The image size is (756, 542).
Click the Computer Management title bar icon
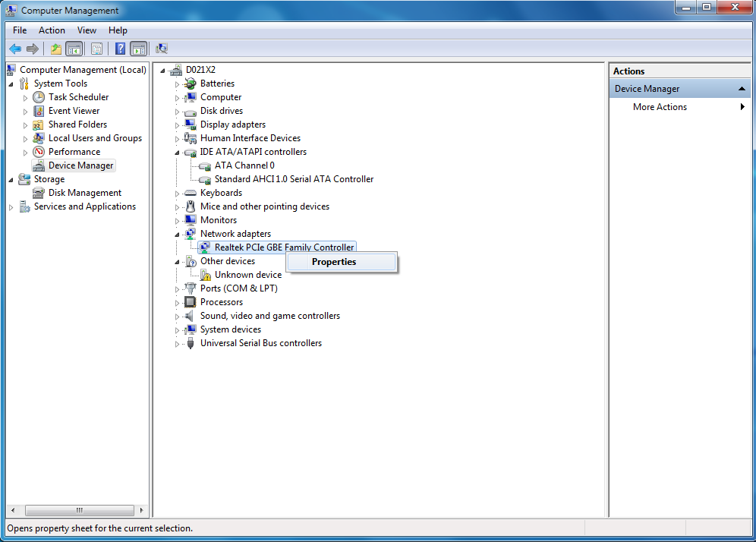coord(11,10)
